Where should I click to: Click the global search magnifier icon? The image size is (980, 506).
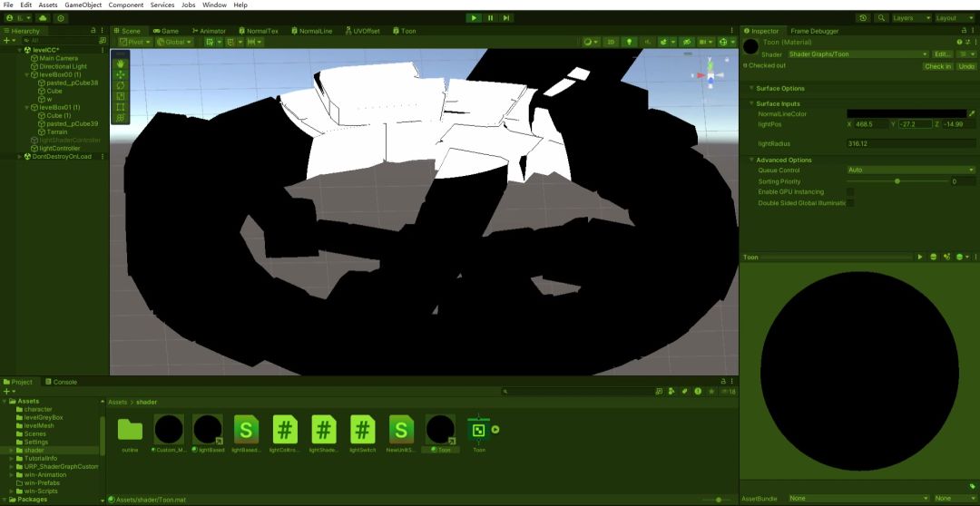(882, 18)
